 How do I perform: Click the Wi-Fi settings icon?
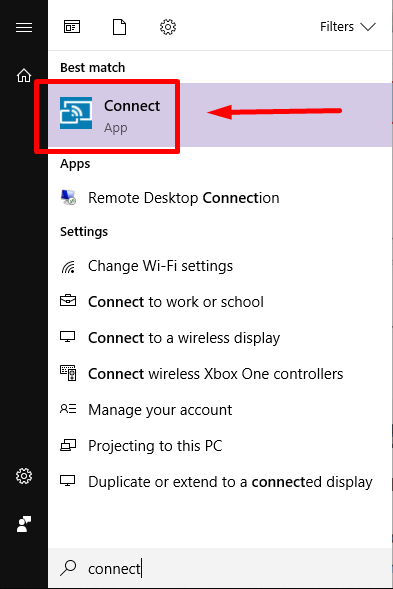pos(68,266)
